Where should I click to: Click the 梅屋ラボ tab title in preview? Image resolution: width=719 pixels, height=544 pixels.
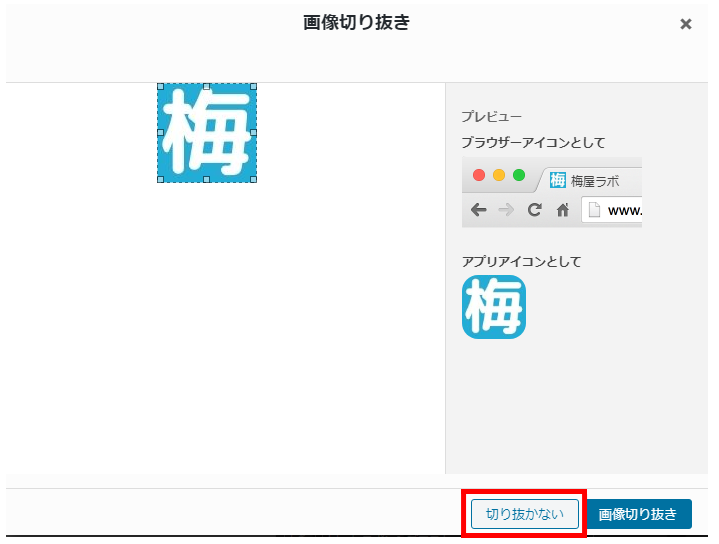point(595,181)
